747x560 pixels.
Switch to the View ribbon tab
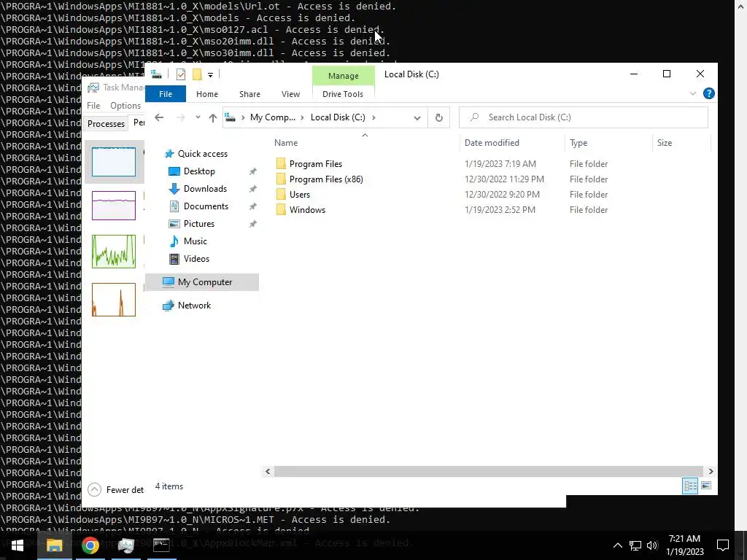(x=290, y=94)
